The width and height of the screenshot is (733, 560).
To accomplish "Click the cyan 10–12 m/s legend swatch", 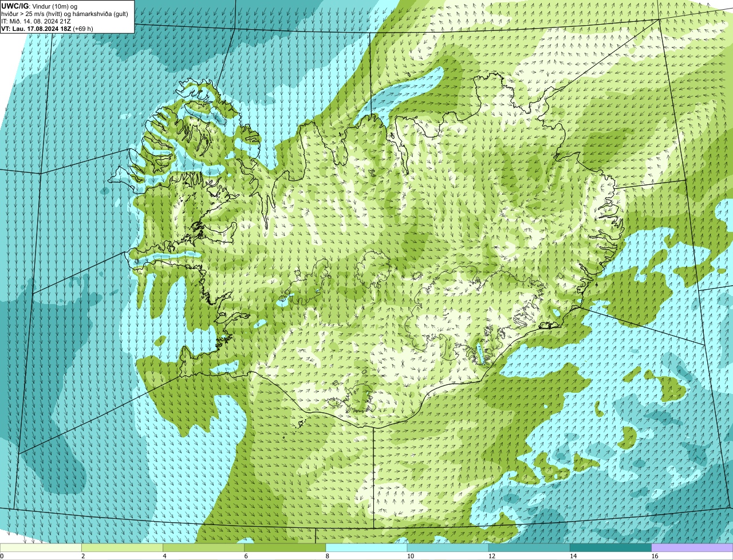I will [x=448, y=547].
